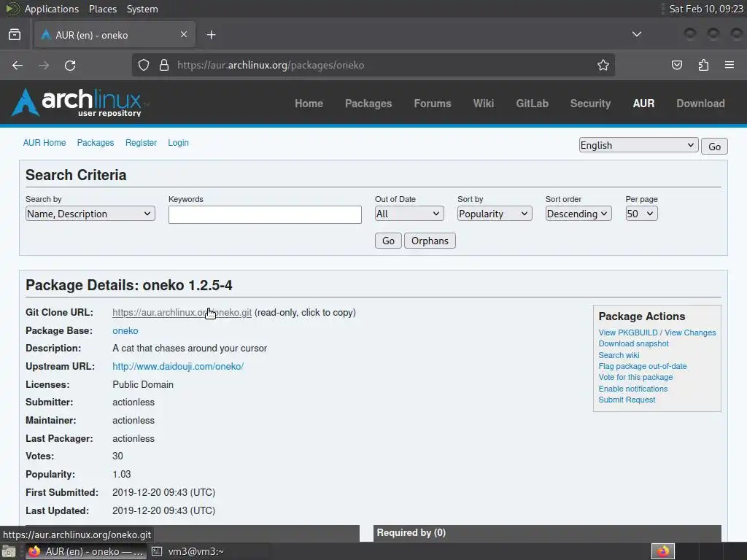The width and height of the screenshot is (747, 560).
Task: Open the Wiki nav link
Action: [x=483, y=104]
